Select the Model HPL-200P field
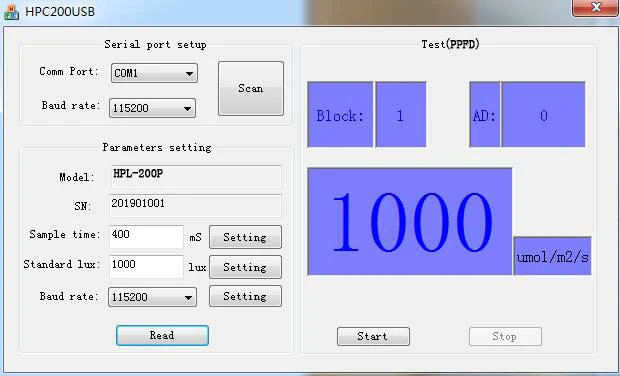Viewport: 620px width, 376px height. click(196, 176)
